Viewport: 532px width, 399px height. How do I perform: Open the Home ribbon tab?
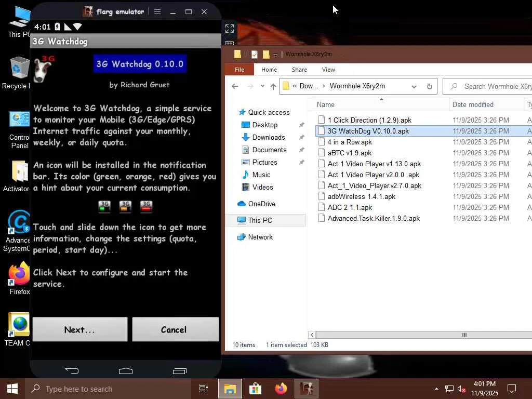[x=269, y=70]
